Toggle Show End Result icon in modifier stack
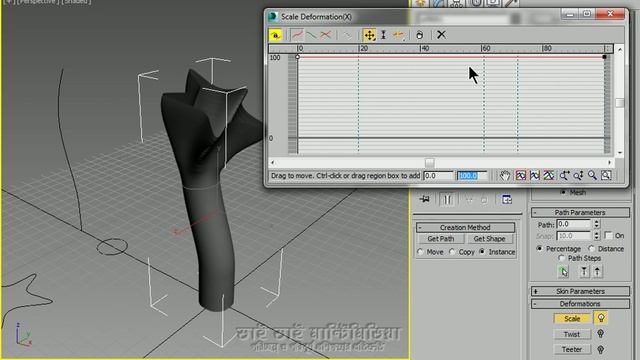Viewport: 640px width, 360px height. (448, 200)
